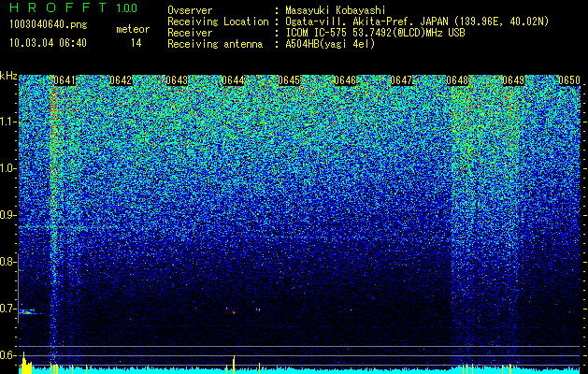588x374 pixels.
Task: Click the Ogata-vill. Akita-Pref. JAPAN location text
Action: [x=417, y=22]
